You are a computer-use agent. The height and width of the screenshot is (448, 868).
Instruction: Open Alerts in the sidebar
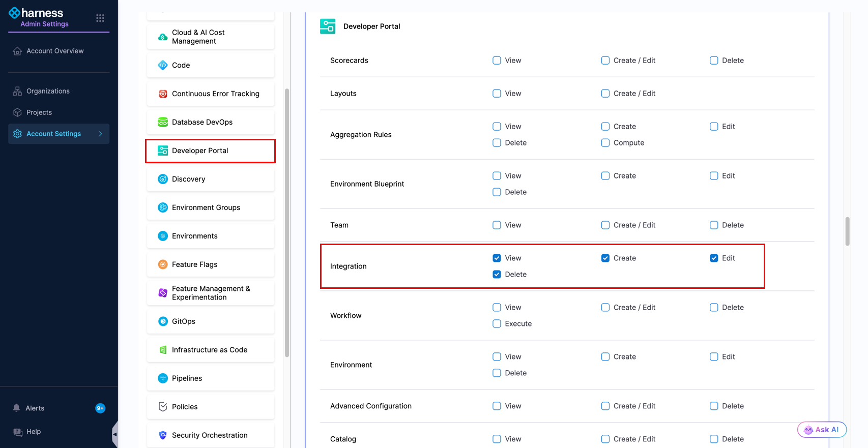click(x=59, y=408)
